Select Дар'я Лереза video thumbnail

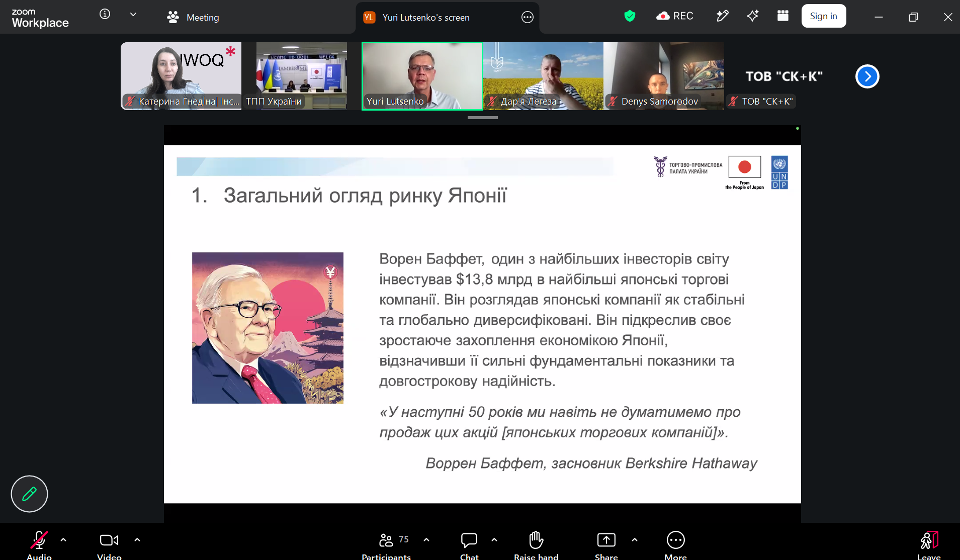click(543, 76)
